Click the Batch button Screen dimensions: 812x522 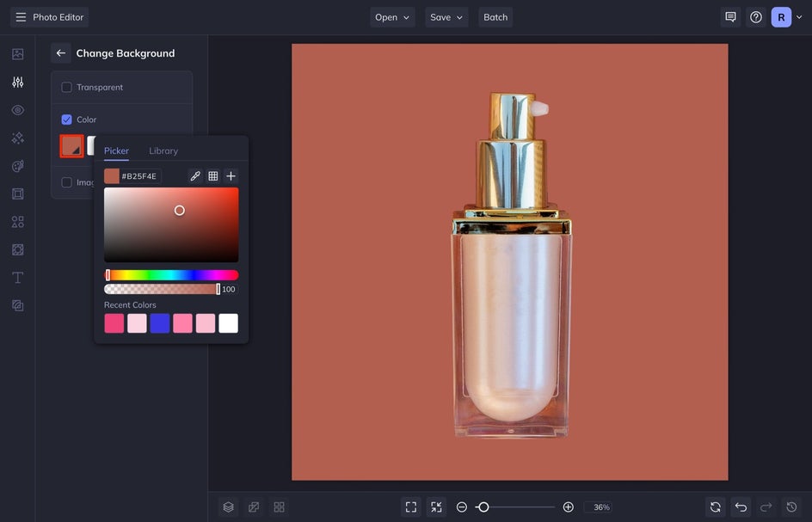495,17
